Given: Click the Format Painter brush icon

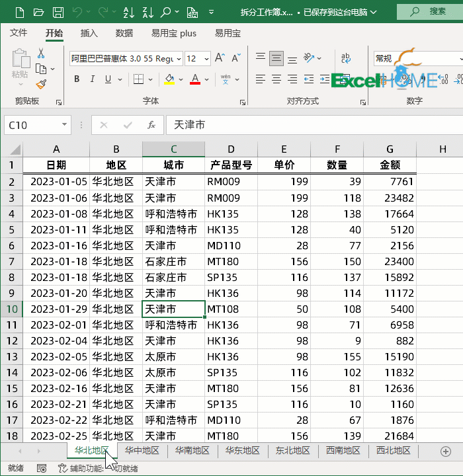Looking at the screenshot, I should pyautogui.click(x=41, y=84).
